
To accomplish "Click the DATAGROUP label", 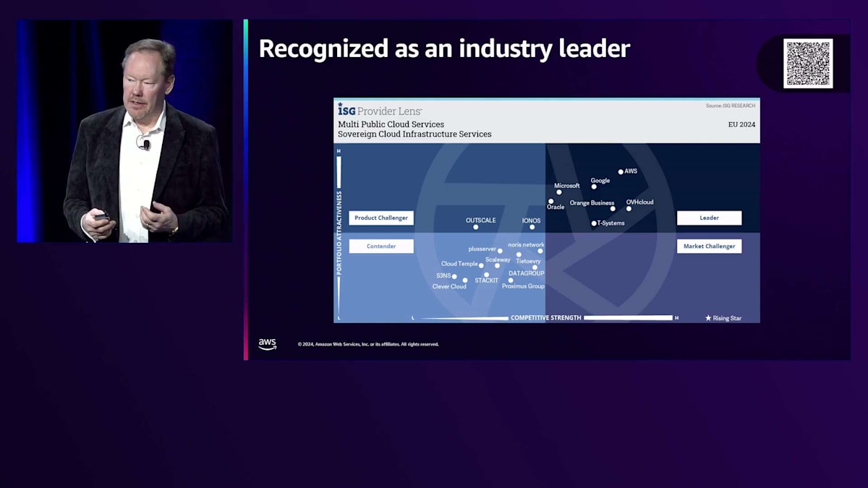I will point(527,274).
